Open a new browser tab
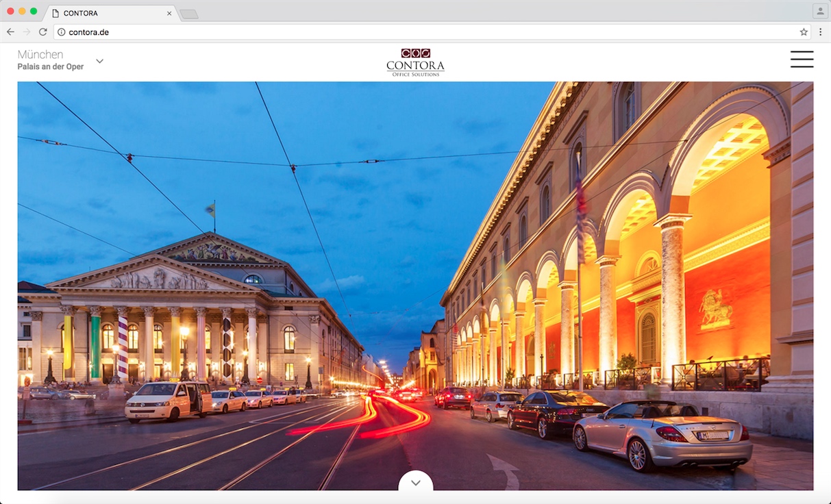The width and height of the screenshot is (831, 504). 189,14
